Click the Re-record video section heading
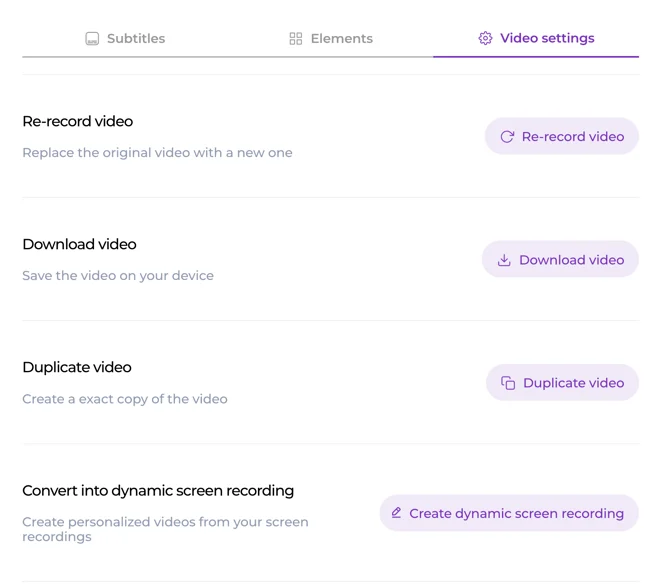Screen dimensions: 655x587 point(77,121)
